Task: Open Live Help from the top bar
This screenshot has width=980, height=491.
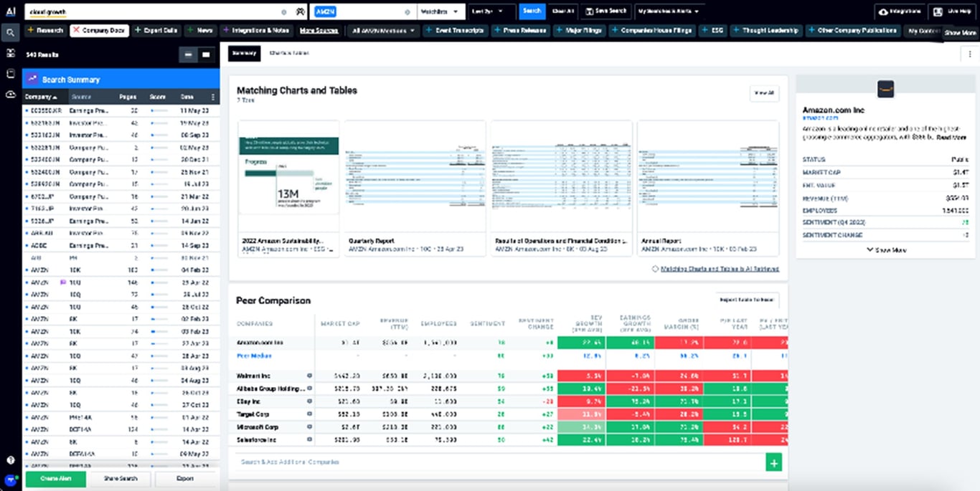Action: click(951, 11)
